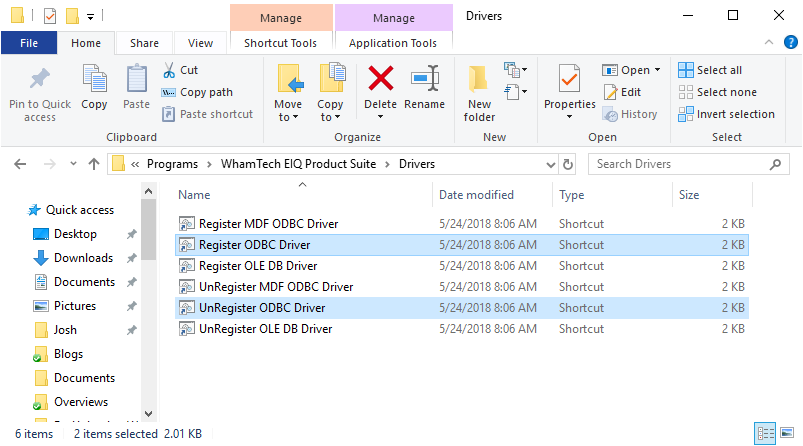Expand the Copy to dropdown

point(330,117)
